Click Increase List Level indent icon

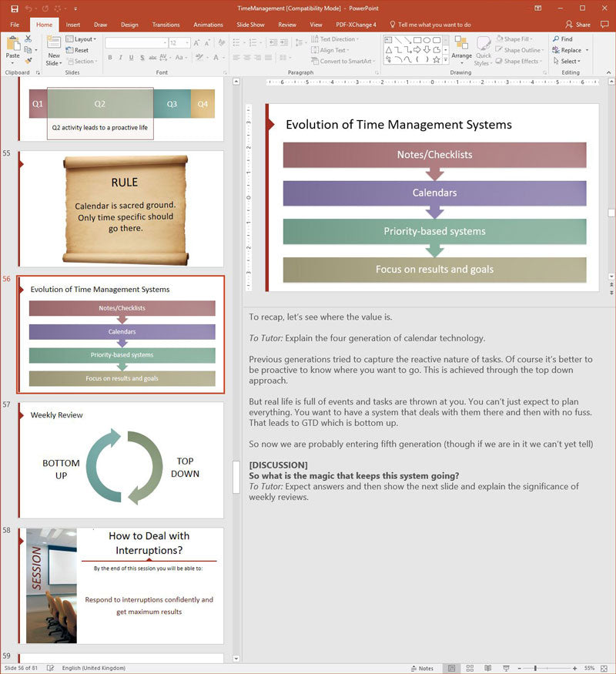pos(284,42)
